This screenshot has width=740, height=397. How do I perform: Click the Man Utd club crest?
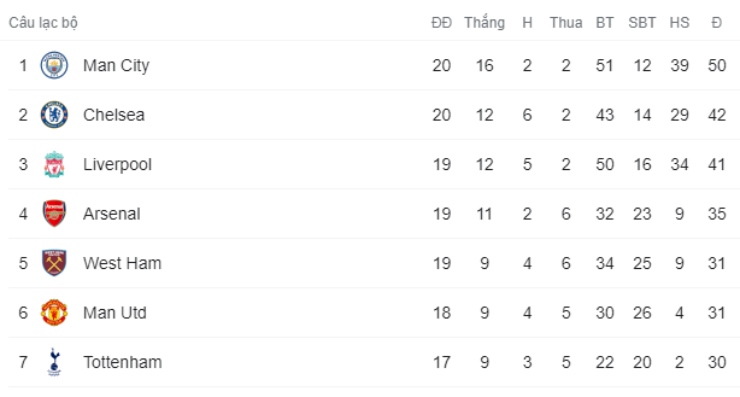[x=54, y=313]
